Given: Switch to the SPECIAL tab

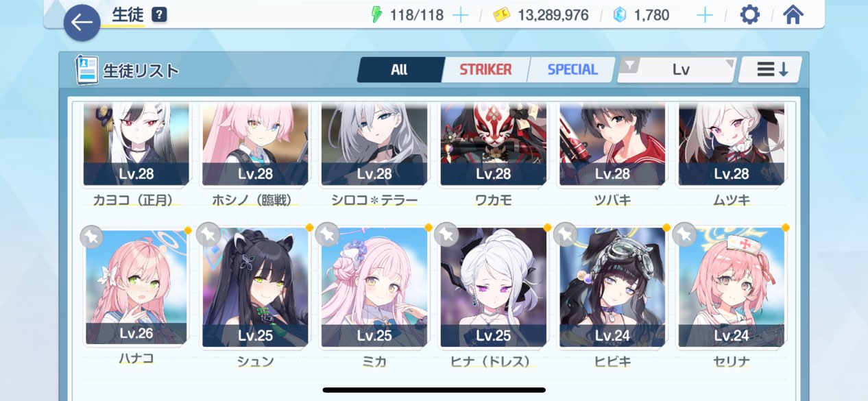Looking at the screenshot, I should tap(572, 70).
